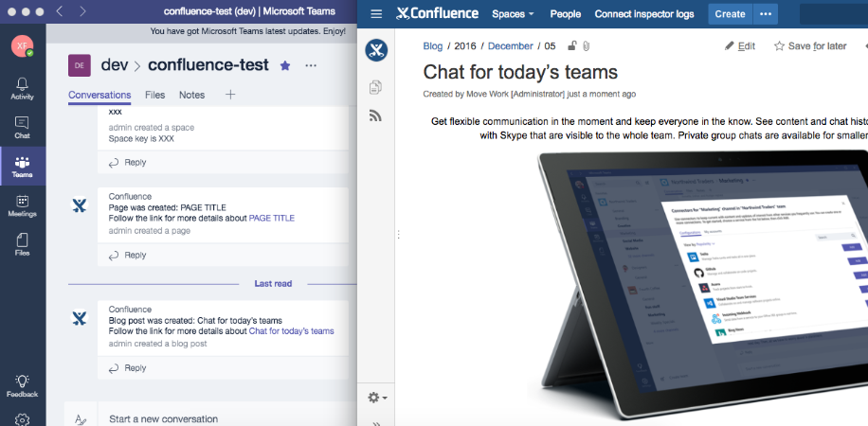This screenshot has height=426, width=868.
Task: Open People in Confluence header
Action: point(565,14)
